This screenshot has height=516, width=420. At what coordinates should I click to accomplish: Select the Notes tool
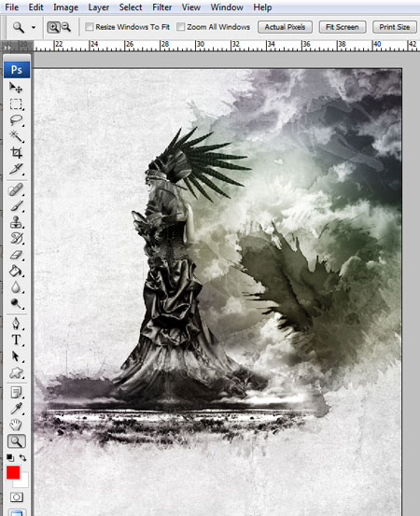(x=16, y=393)
